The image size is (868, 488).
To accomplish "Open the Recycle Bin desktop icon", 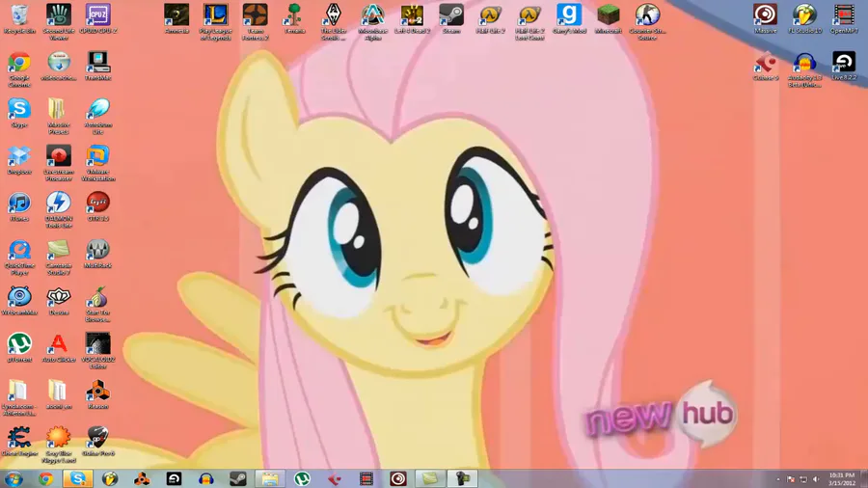I will (19, 19).
